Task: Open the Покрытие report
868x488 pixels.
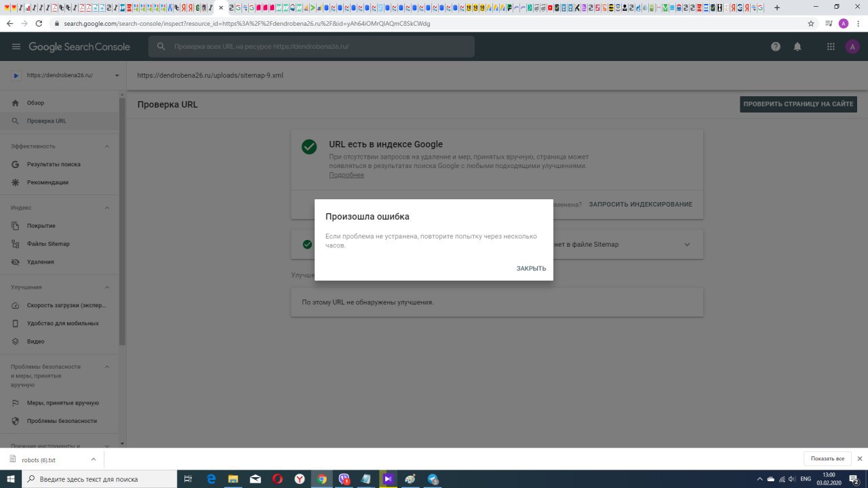Action: (60, 226)
